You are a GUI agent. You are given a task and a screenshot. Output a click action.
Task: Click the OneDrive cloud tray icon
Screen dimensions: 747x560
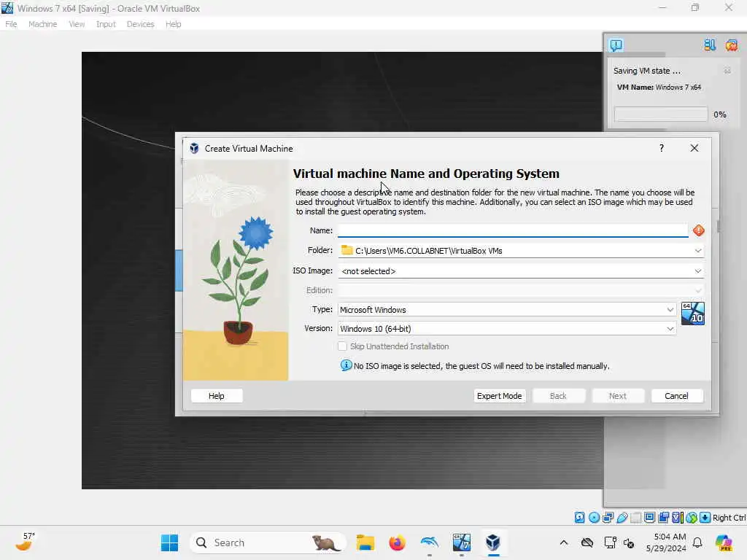(587, 542)
